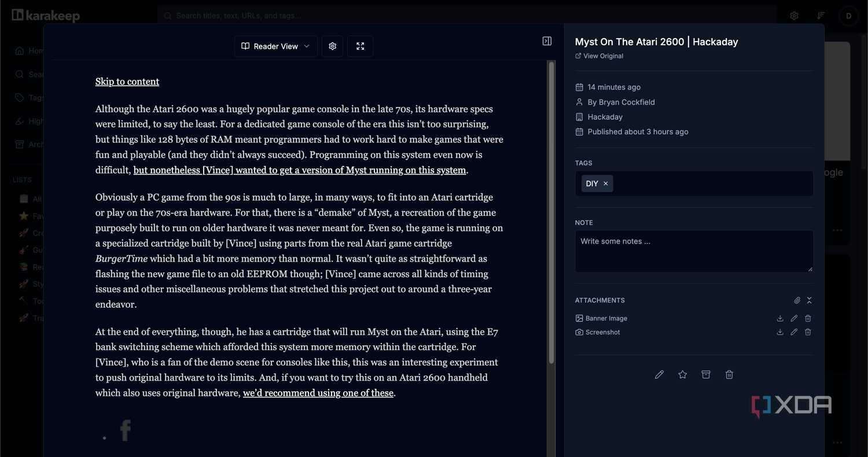Remove the DIY tag

pos(606,183)
